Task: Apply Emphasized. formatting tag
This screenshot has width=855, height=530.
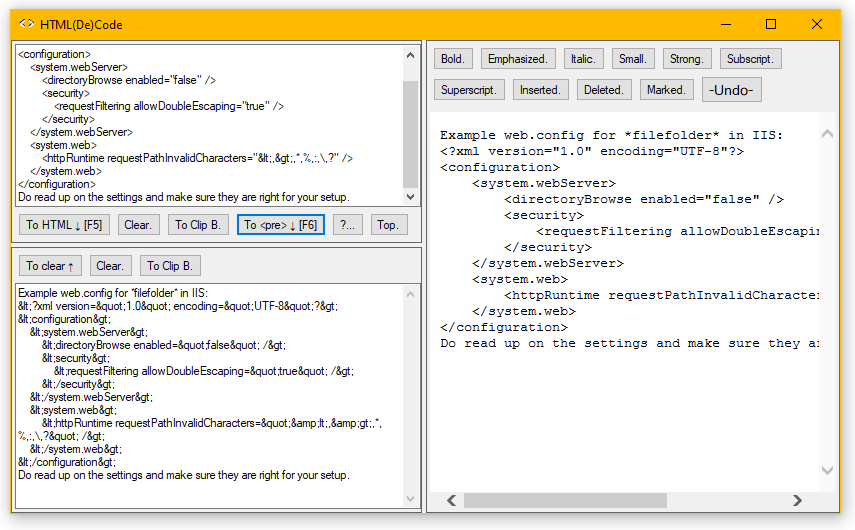Action: (518, 59)
